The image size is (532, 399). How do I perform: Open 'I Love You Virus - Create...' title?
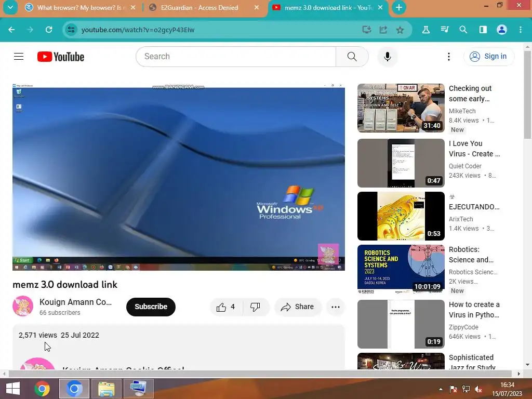474,149
